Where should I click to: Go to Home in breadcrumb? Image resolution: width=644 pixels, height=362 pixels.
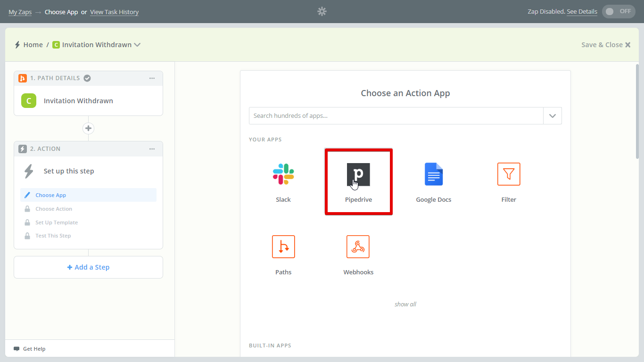click(x=33, y=45)
